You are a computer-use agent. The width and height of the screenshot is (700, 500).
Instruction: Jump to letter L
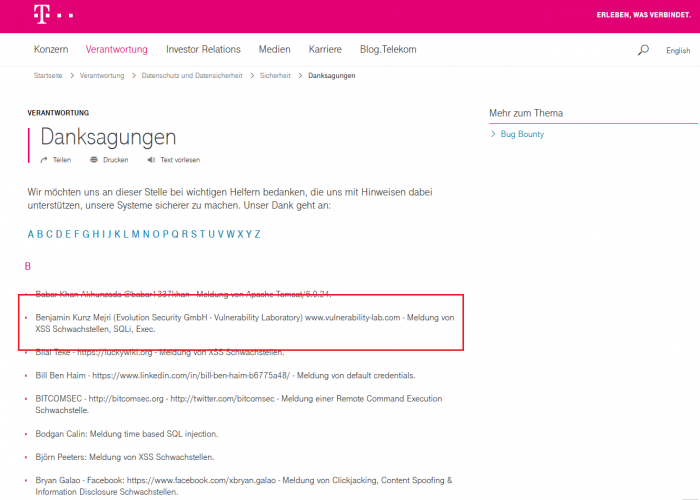(x=126, y=234)
